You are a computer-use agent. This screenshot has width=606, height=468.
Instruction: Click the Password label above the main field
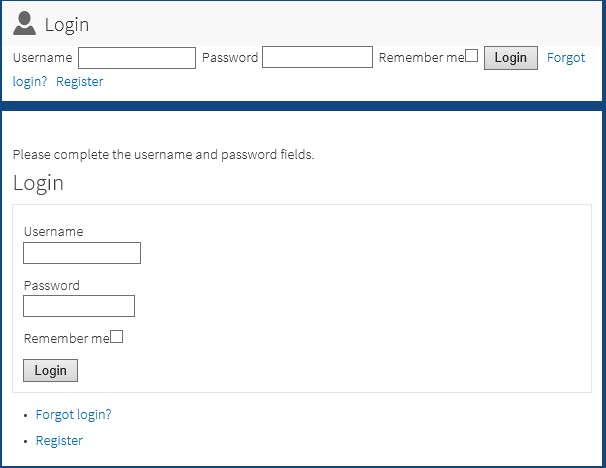pos(51,286)
